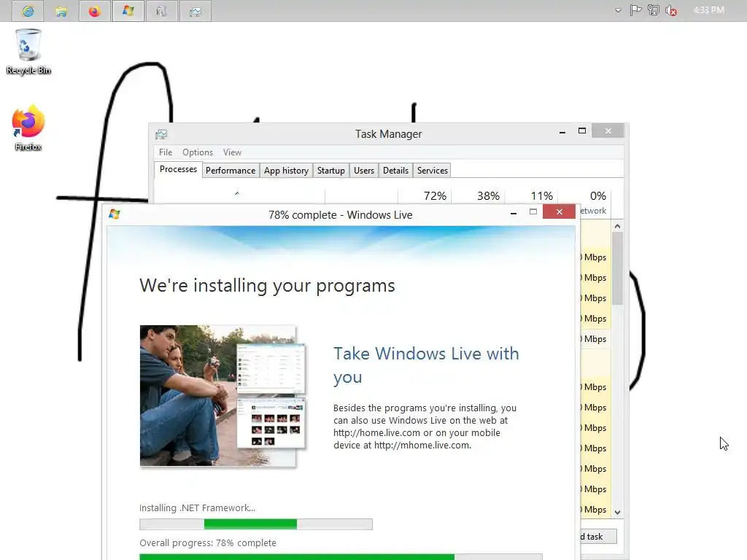Click the .NET Framework install progress bar

coord(256,524)
